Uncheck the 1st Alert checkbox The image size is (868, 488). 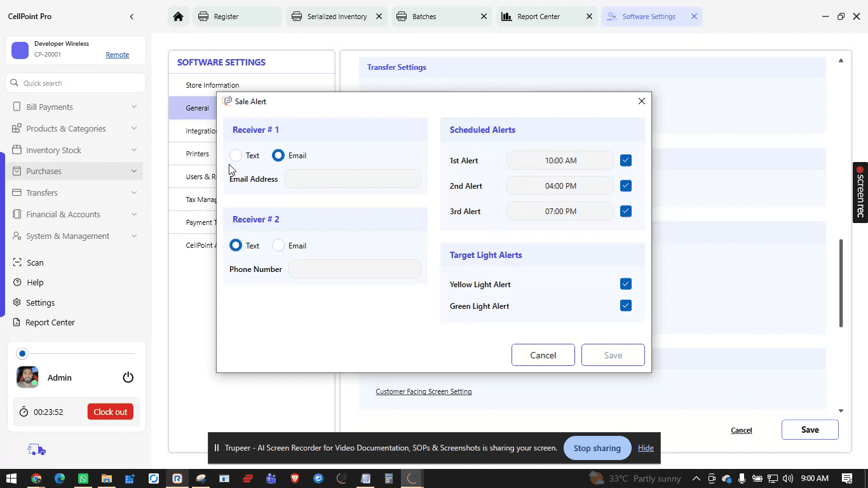tap(626, 160)
